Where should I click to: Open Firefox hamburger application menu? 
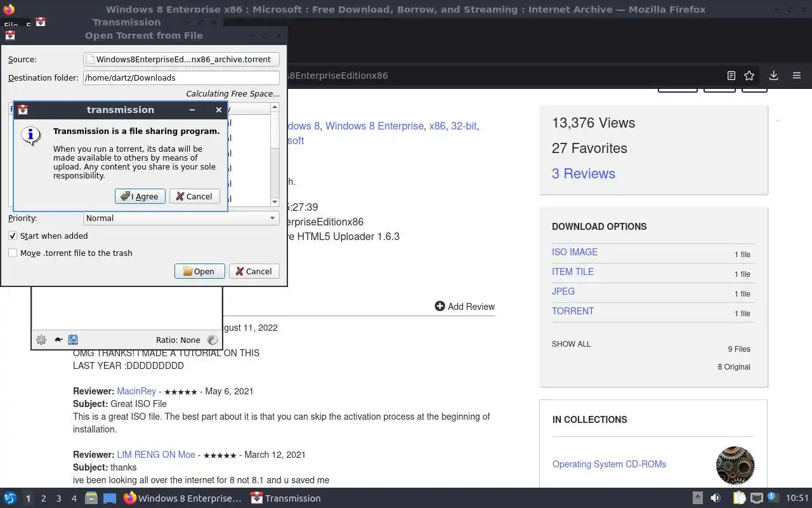click(797, 76)
